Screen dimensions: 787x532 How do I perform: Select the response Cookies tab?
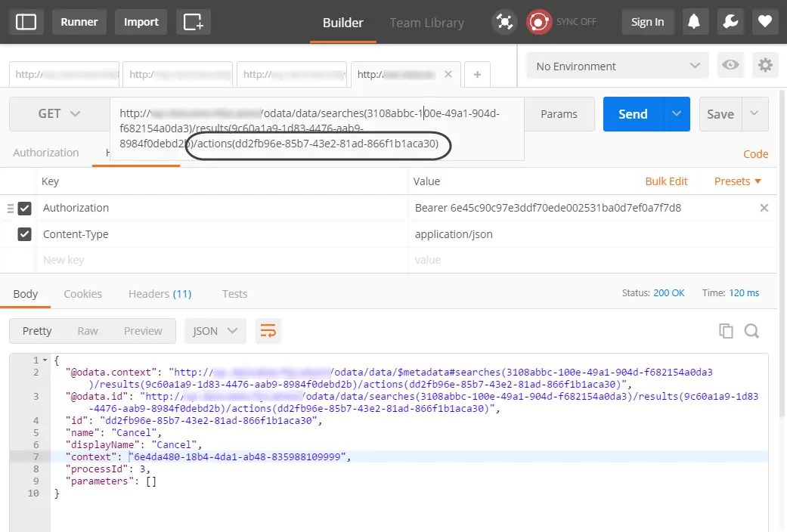pyautogui.click(x=83, y=294)
